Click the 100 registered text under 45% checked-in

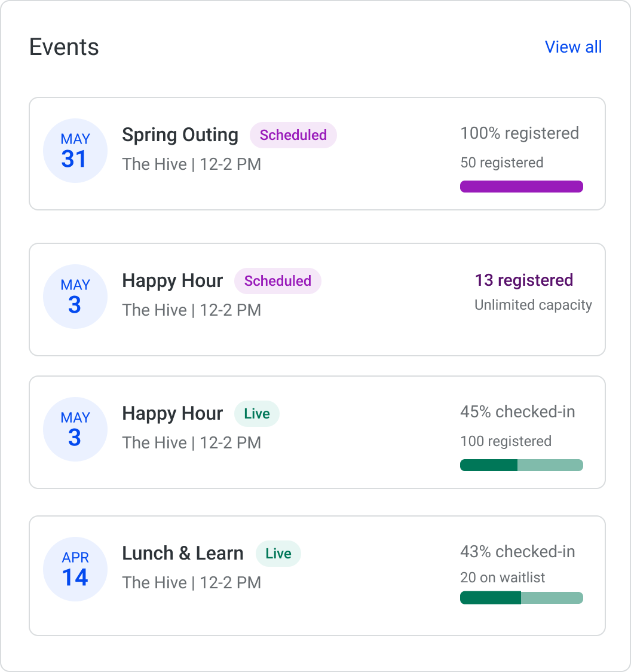click(506, 441)
